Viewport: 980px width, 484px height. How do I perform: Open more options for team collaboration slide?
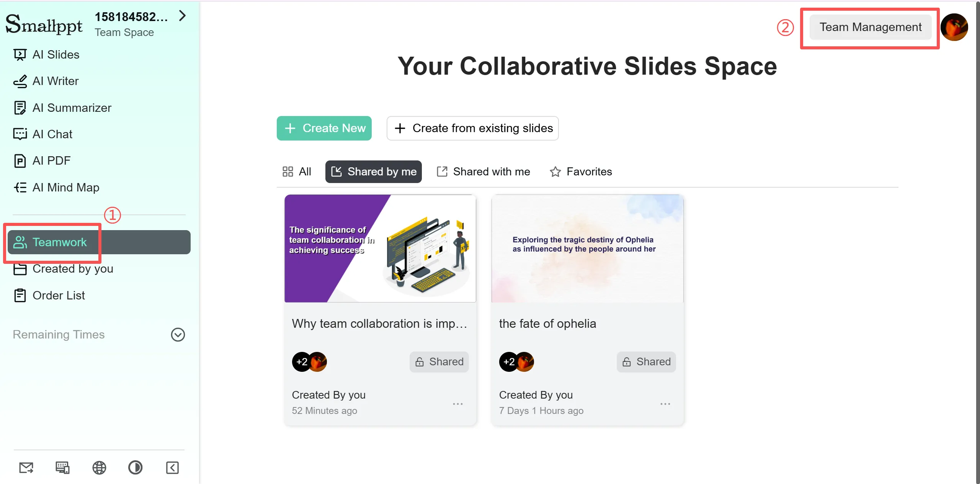458,404
